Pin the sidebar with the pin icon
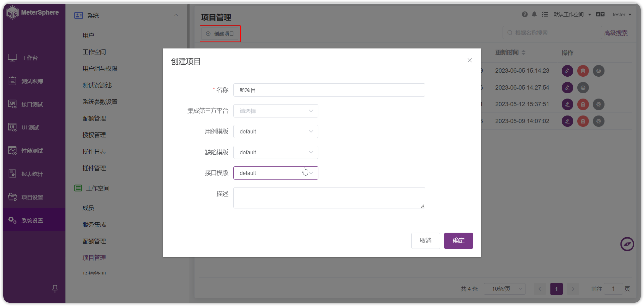Screen dimensions: 644x306 click(x=55, y=289)
